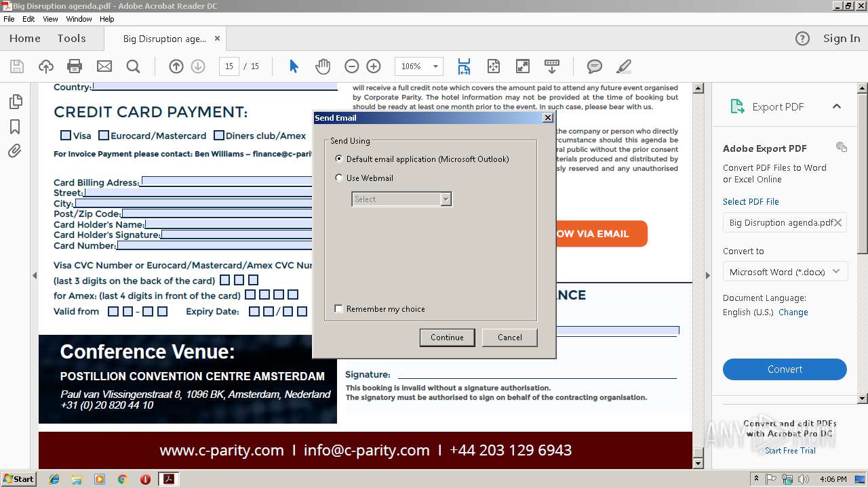Click the copy icon beside Adobe Export PDF

pos(842,147)
